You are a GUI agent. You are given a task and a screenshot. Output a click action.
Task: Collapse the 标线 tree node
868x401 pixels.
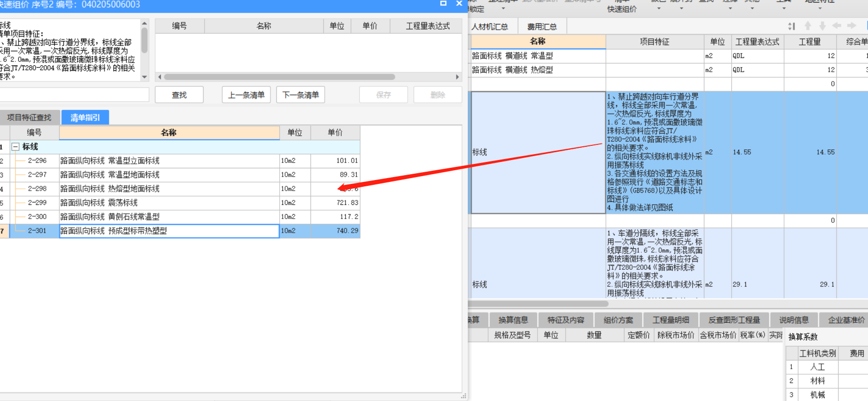click(16, 146)
